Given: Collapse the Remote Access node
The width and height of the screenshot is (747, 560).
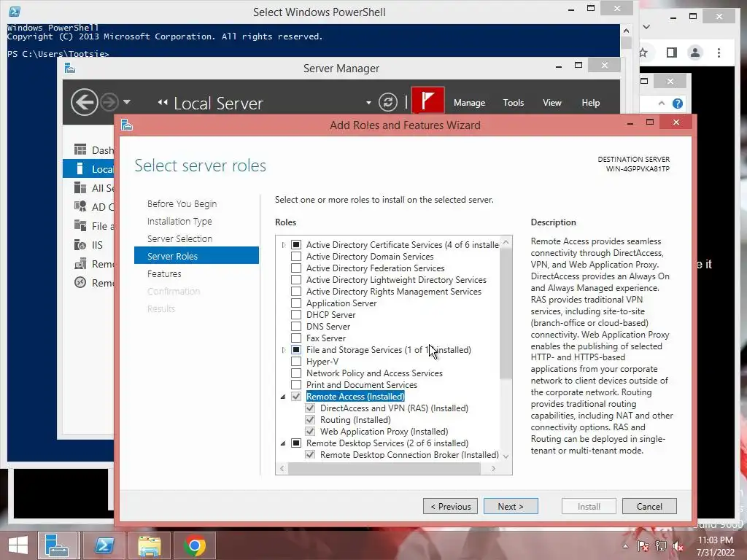Looking at the screenshot, I should coord(283,397).
